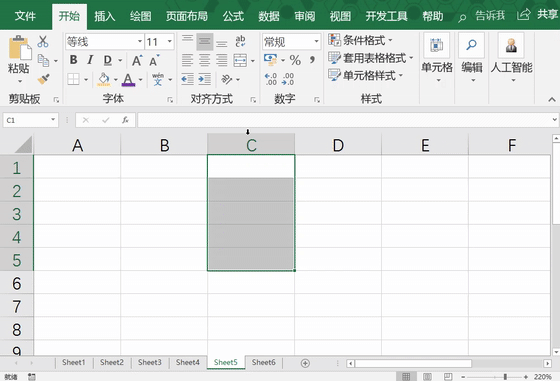Toggle italic formatting
560x381 pixels.
tap(90, 60)
